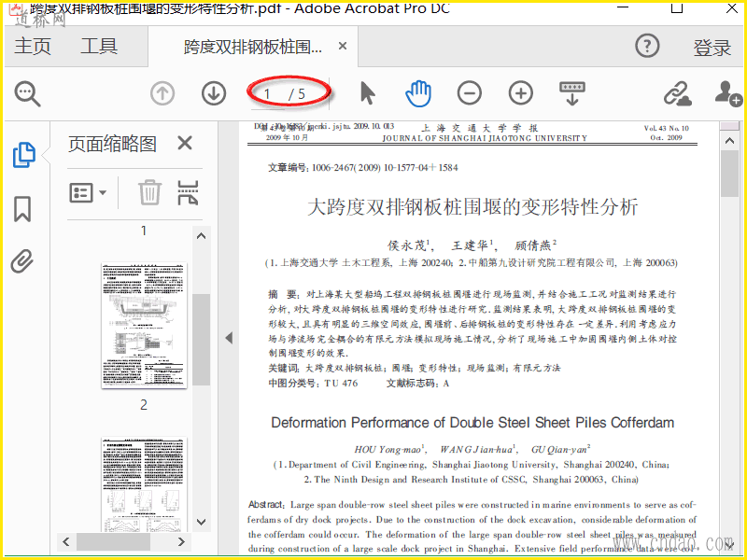Switch to the 主页 tab
747x560 pixels.
pyautogui.click(x=33, y=46)
